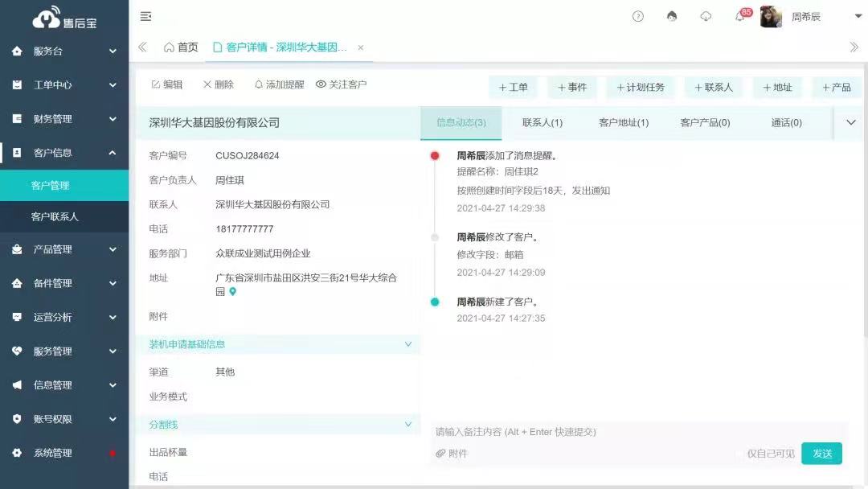The width and height of the screenshot is (868, 489).
Task: Click the 首页 home tab
Action: (181, 47)
